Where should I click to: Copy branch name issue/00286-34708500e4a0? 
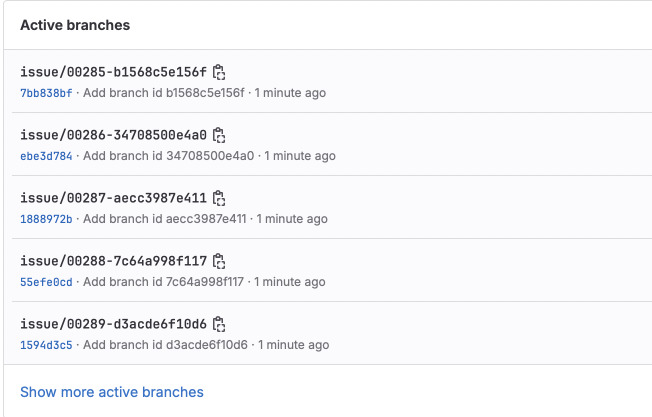point(220,135)
